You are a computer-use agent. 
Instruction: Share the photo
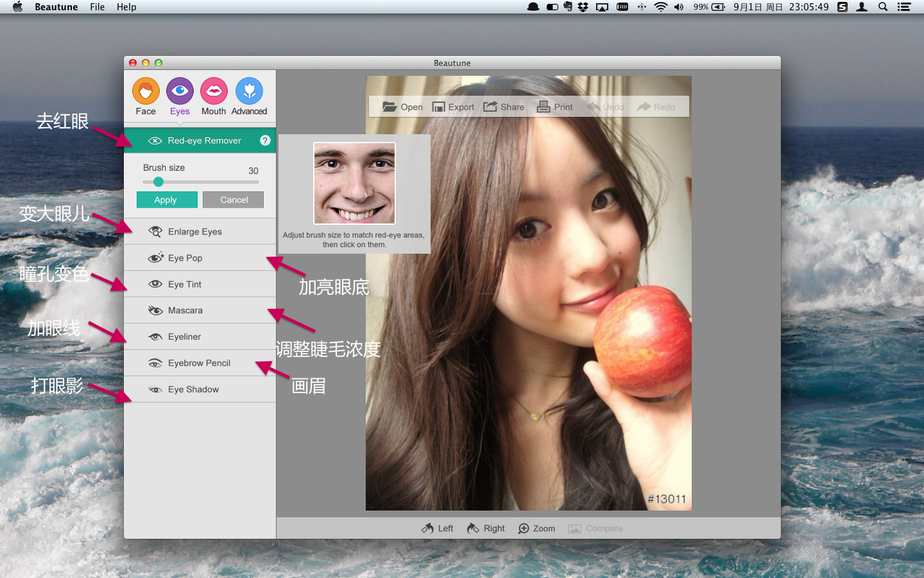[x=504, y=107]
